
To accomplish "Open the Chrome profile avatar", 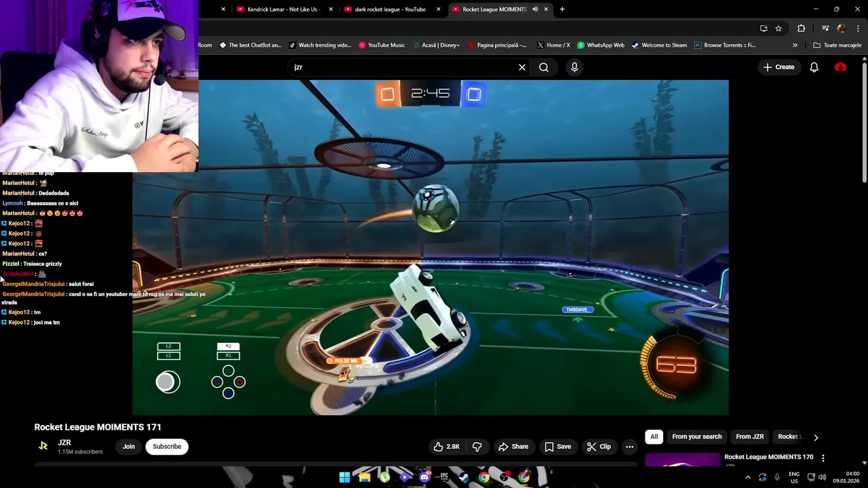I will pos(842,28).
